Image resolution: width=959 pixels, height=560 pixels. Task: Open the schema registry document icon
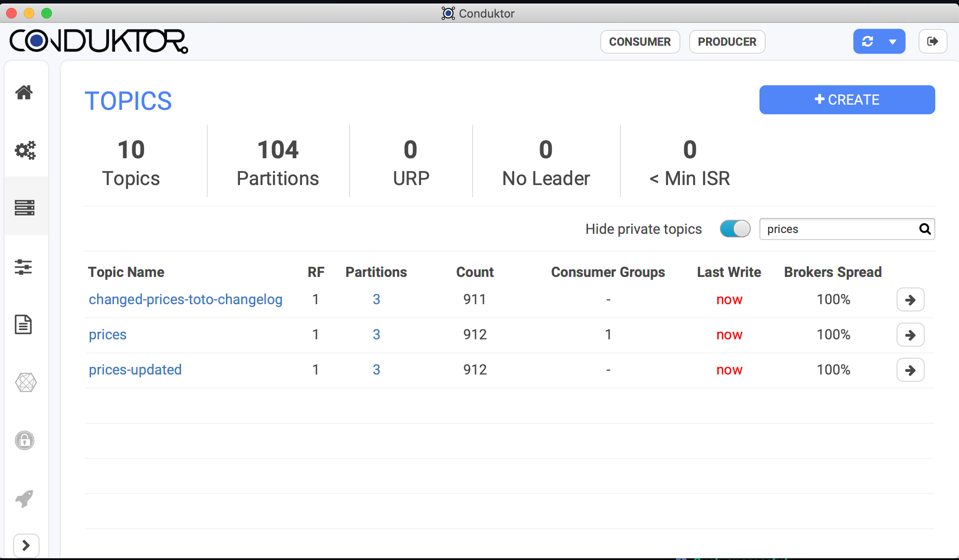click(23, 324)
